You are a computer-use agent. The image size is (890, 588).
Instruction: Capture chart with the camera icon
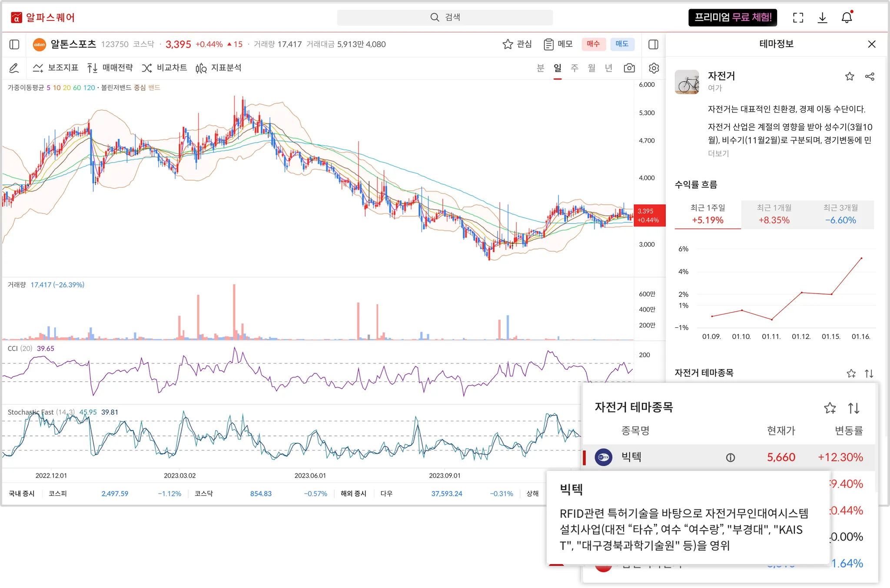click(629, 68)
